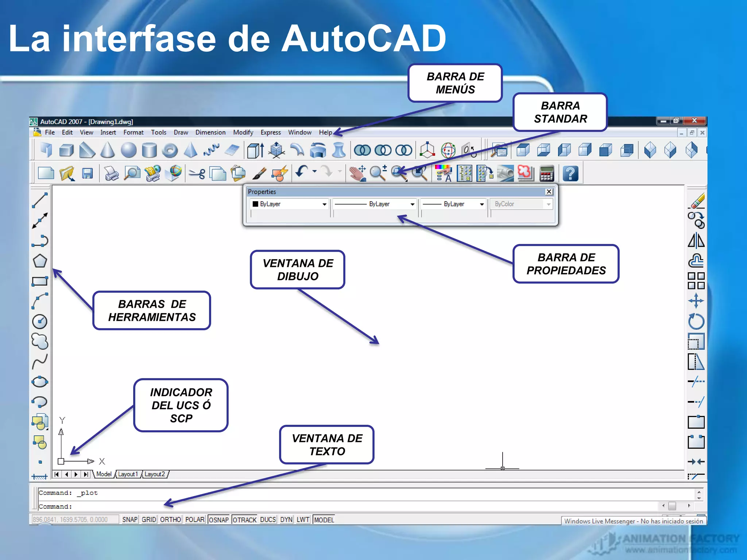Screen dimensions: 747x560
Task: Open the Modify menu
Action: 243,133
